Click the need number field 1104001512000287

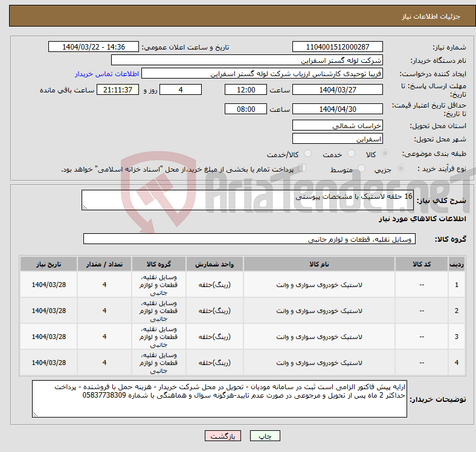[337, 47]
